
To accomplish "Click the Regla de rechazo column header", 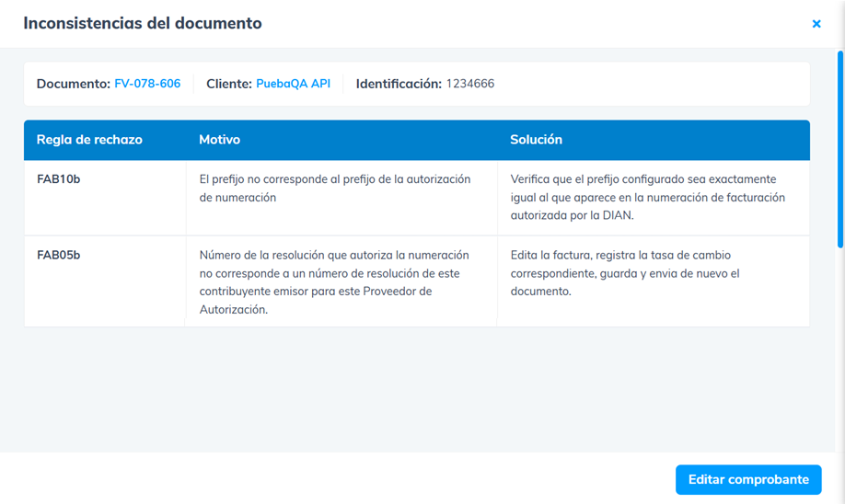I will [89, 140].
